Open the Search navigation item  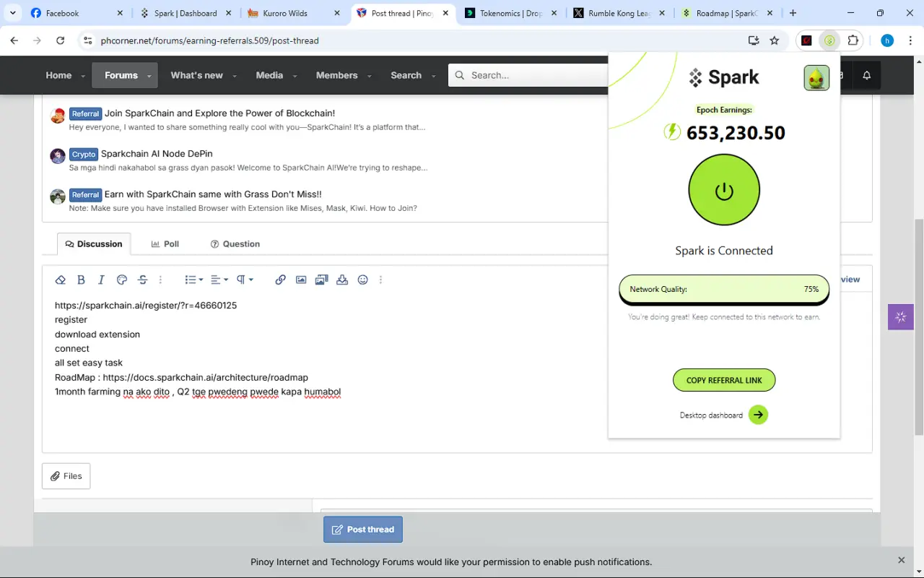406,75
